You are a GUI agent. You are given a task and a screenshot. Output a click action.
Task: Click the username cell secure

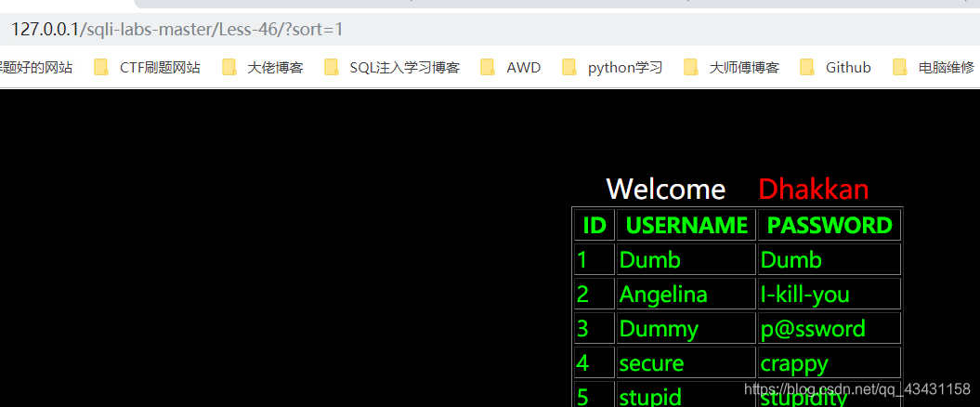click(686, 362)
